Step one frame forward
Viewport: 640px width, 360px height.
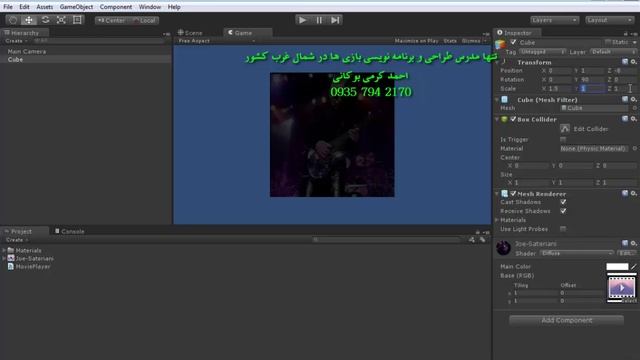335,20
